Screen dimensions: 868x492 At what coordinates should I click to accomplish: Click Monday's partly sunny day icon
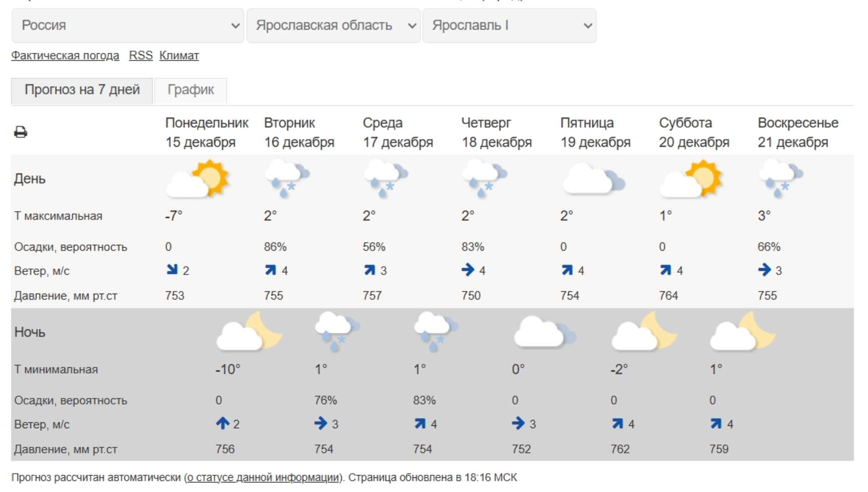coord(197,179)
